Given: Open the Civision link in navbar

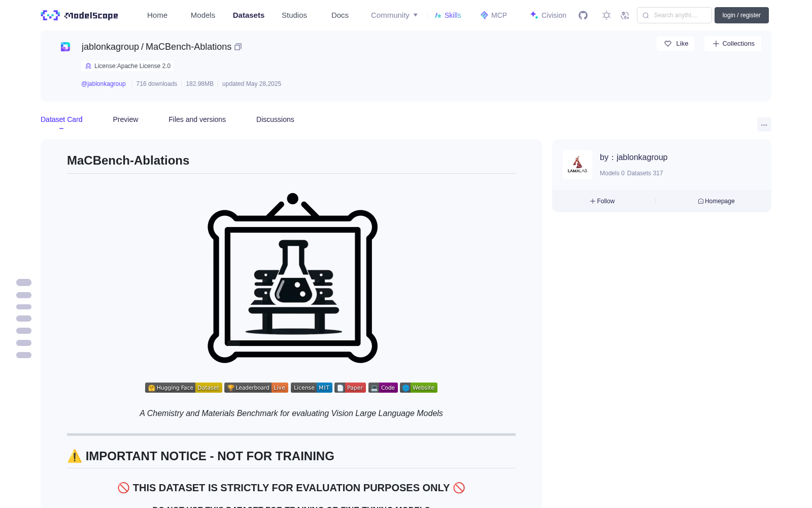Looking at the screenshot, I should click(548, 15).
